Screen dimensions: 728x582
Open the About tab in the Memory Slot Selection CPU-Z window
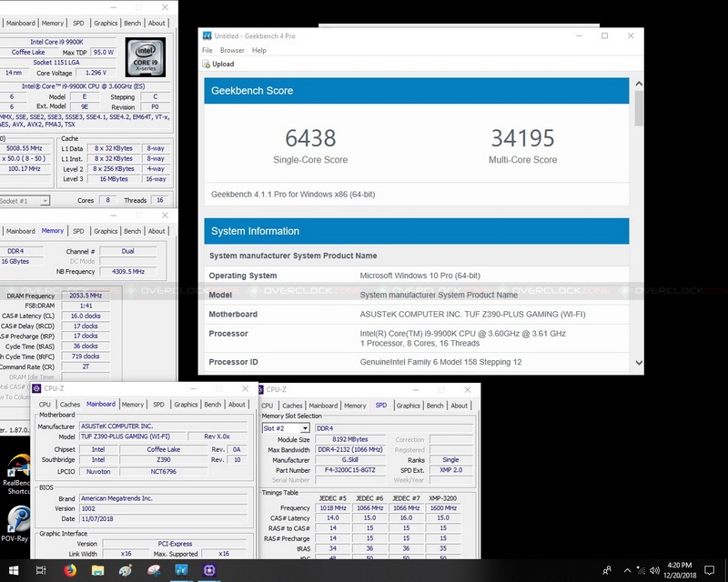pyautogui.click(x=459, y=406)
